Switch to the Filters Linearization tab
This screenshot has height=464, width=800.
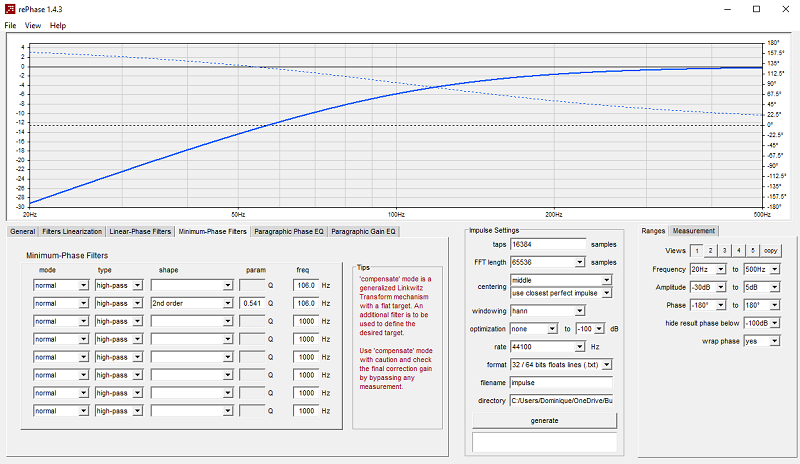[72, 231]
